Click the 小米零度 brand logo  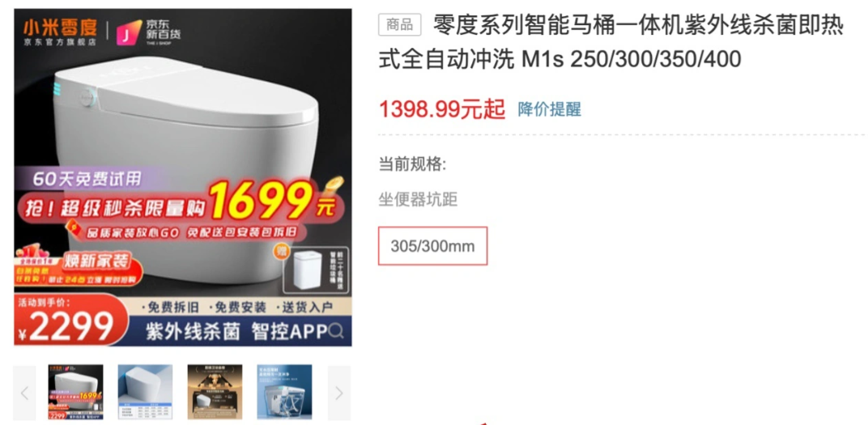[60, 32]
